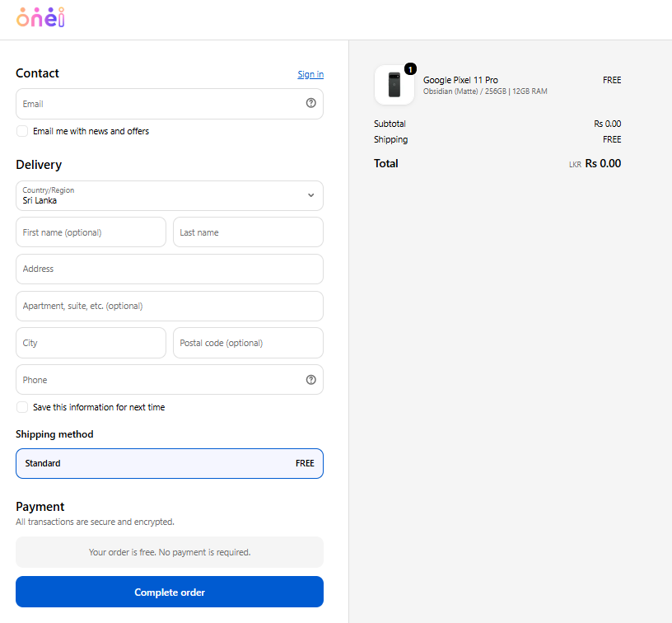This screenshot has height=623, width=672.
Task: Select the Standard shipping method
Action: click(170, 463)
